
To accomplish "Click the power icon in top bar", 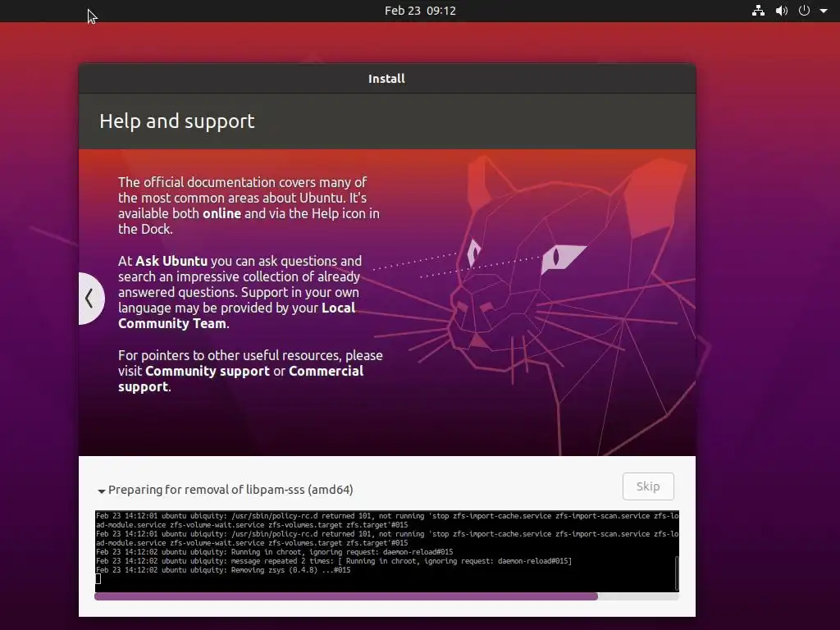I will tap(804, 11).
